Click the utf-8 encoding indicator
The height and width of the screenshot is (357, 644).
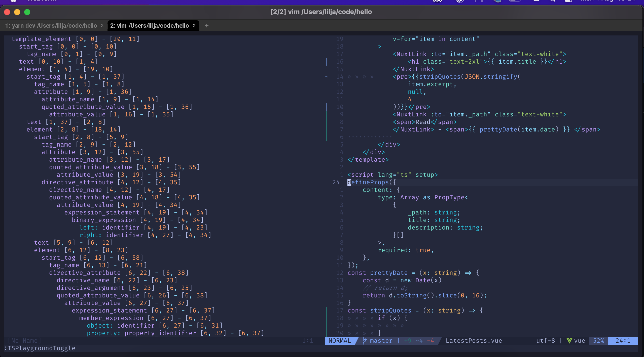point(545,341)
